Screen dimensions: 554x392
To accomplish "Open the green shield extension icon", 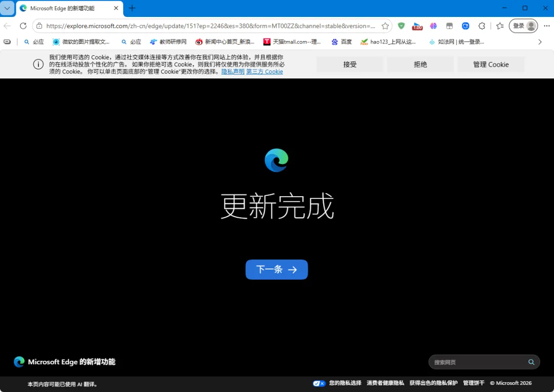I will pyautogui.click(x=401, y=26).
